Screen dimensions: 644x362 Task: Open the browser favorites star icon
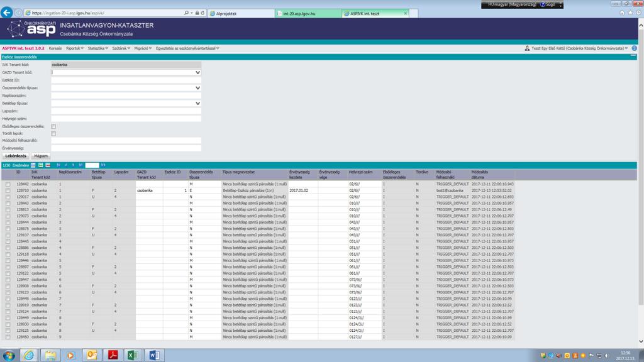tap(630, 13)
